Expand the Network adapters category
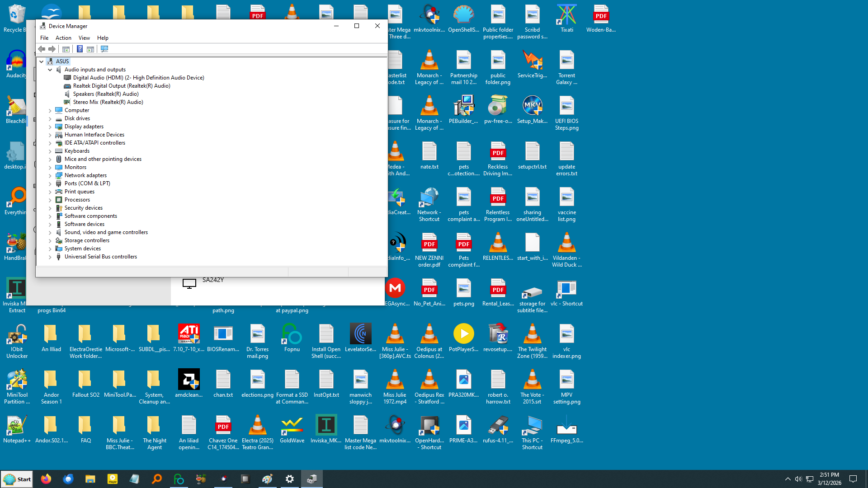868x488 pixels. (50, 175)
